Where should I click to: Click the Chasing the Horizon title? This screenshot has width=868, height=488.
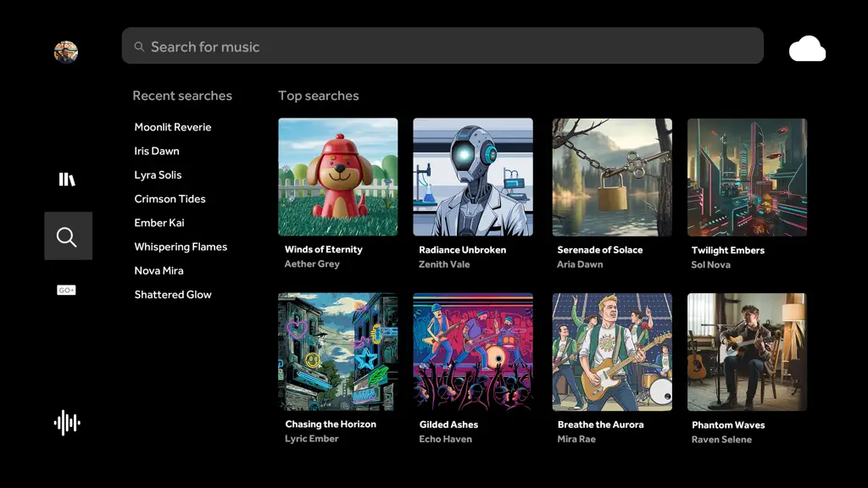331,424
